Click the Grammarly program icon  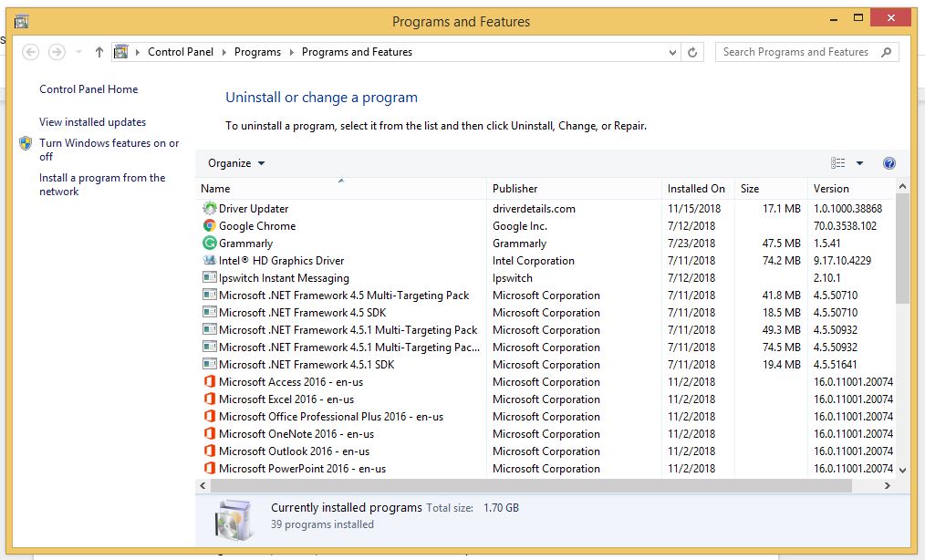(210, 244)
